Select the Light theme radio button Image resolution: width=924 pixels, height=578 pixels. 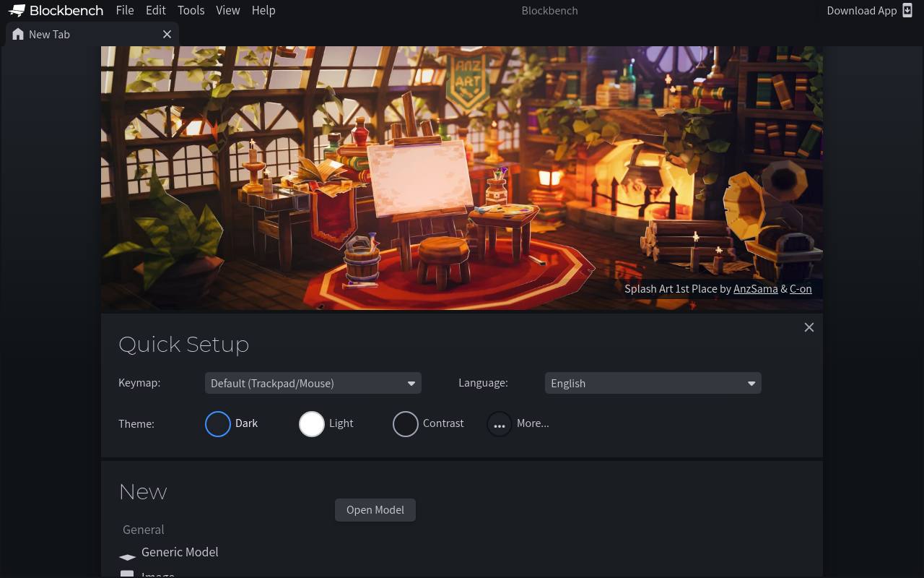coord(311,424)
